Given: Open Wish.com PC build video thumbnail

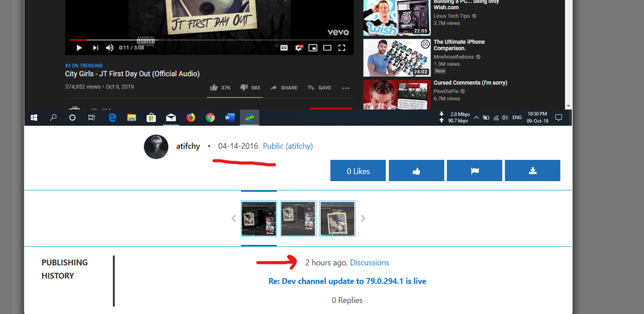Looking at the screenshot, I should click(396, 17).
